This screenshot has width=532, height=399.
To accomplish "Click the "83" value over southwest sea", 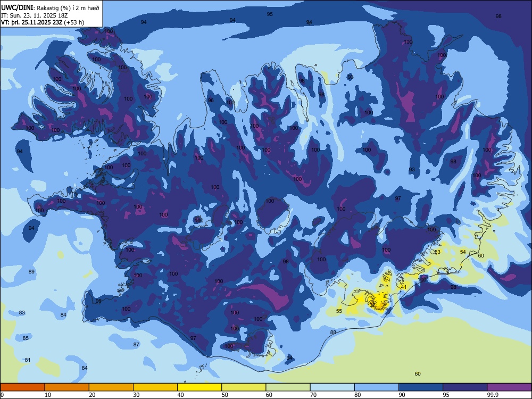I will pyautogui.click(x=22, y=312).
